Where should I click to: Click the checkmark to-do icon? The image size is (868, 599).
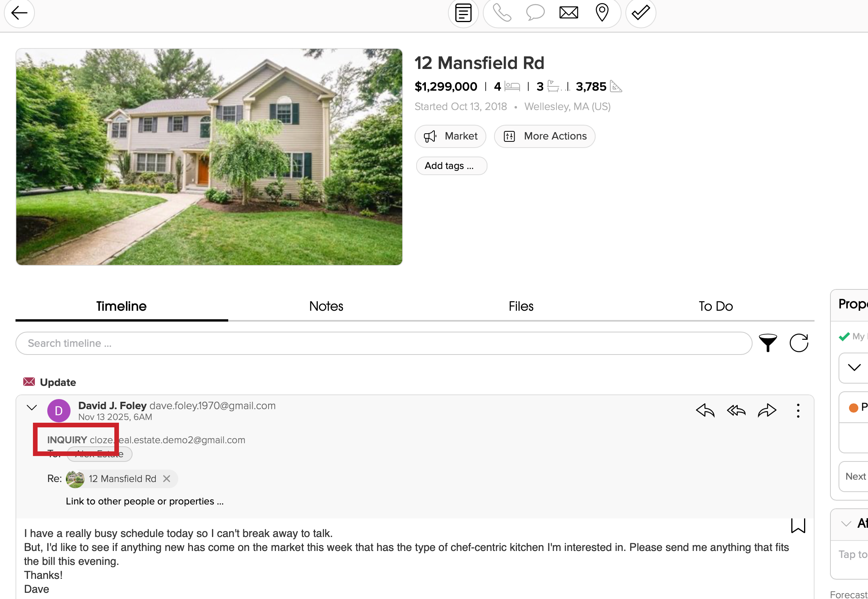pos(641,13)
